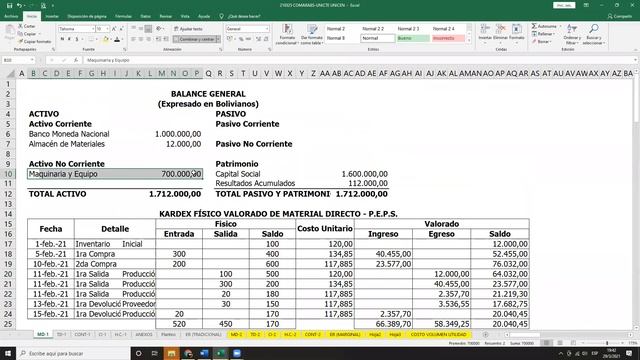Switch to the Fórmulas ribbon tab

(123, 16)
